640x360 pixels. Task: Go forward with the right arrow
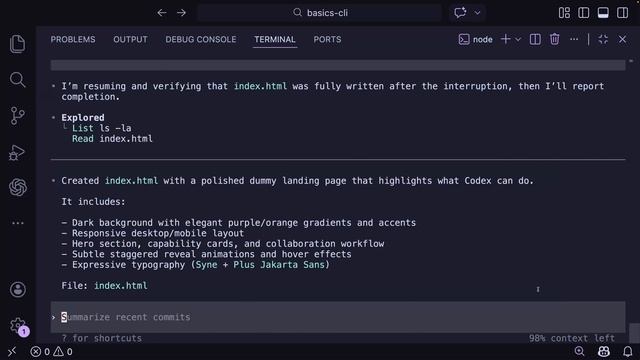point(182,13)
